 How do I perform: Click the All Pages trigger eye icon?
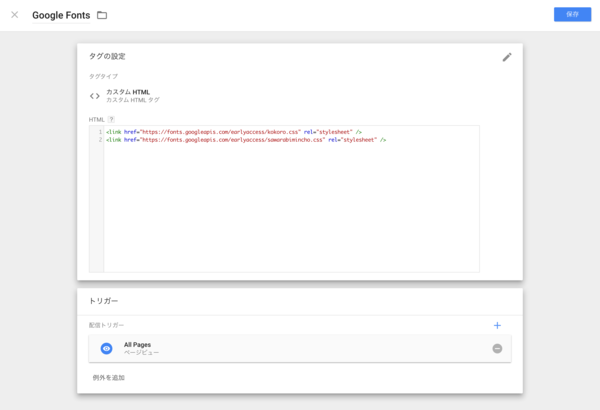click(106, 348)
